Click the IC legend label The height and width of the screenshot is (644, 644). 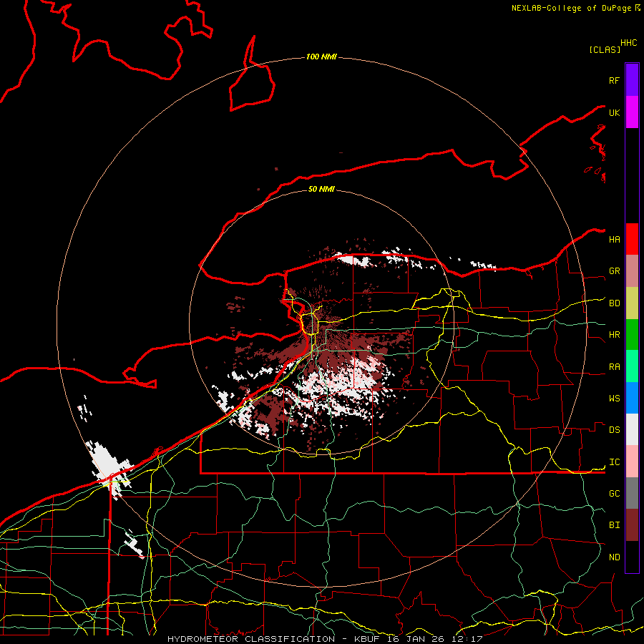[x=614, y=462]
